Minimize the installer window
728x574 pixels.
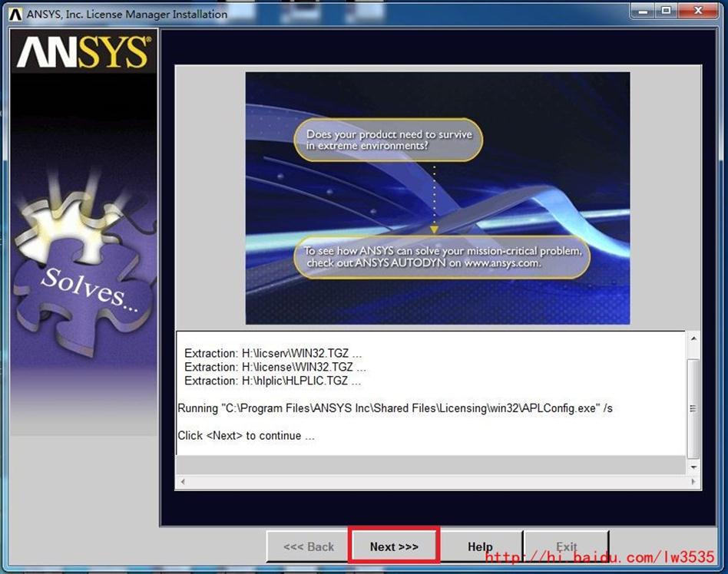[643, 11]
